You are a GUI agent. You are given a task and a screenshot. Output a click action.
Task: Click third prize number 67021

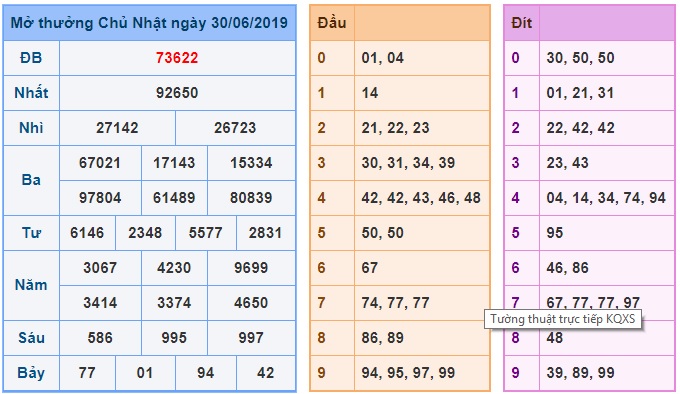click(x=100, y=163)
